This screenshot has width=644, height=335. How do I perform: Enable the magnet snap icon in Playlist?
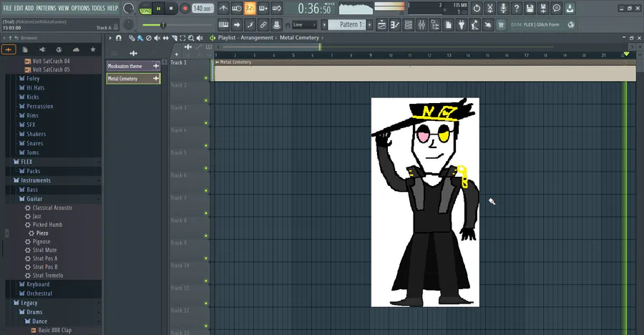(119, 38)
